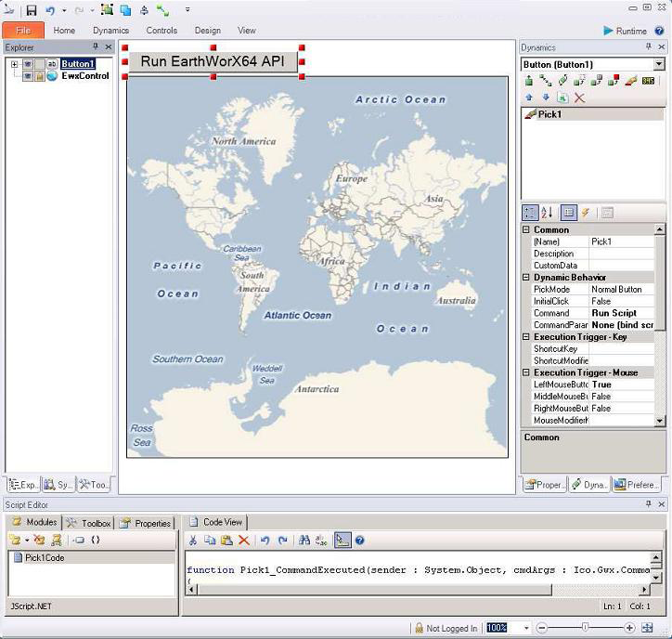This screenshot has height=639, width=672.
Task: Click the Run EarthWorX64 API button
Action: click(213, 61)
